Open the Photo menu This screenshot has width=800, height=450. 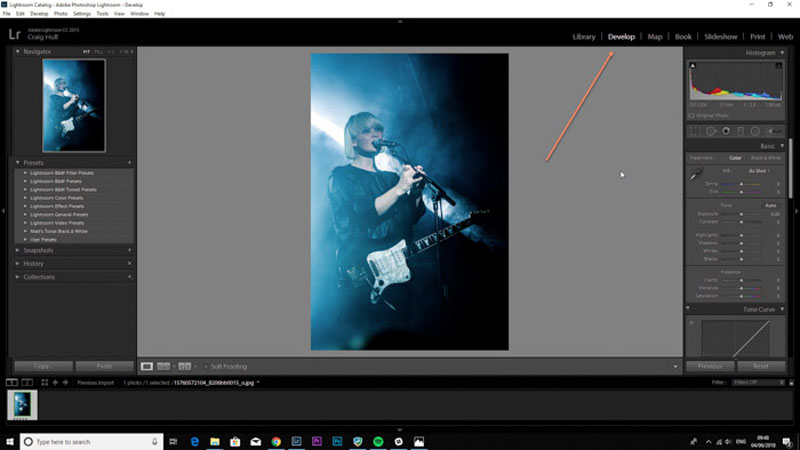click(60, 14)
